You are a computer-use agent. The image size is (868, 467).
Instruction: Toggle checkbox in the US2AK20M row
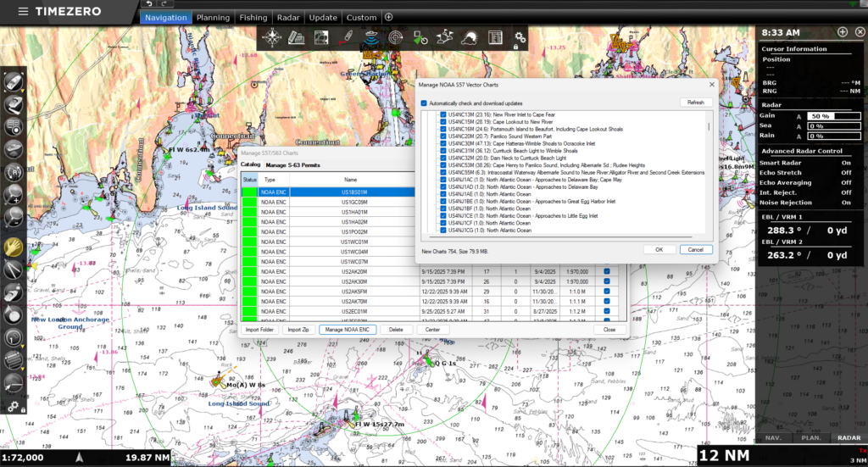(x=606, y=271)
